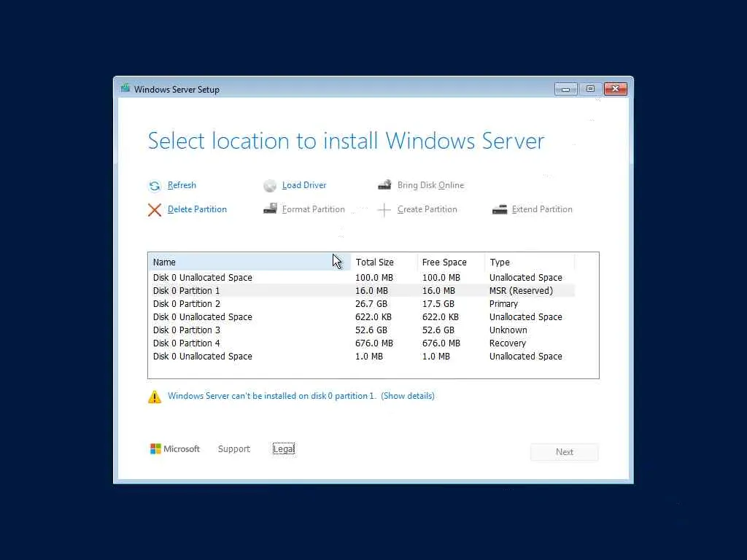Screen dimensions: 747x560
Task: Click the Unknown type cell
Action: point(508,330)
